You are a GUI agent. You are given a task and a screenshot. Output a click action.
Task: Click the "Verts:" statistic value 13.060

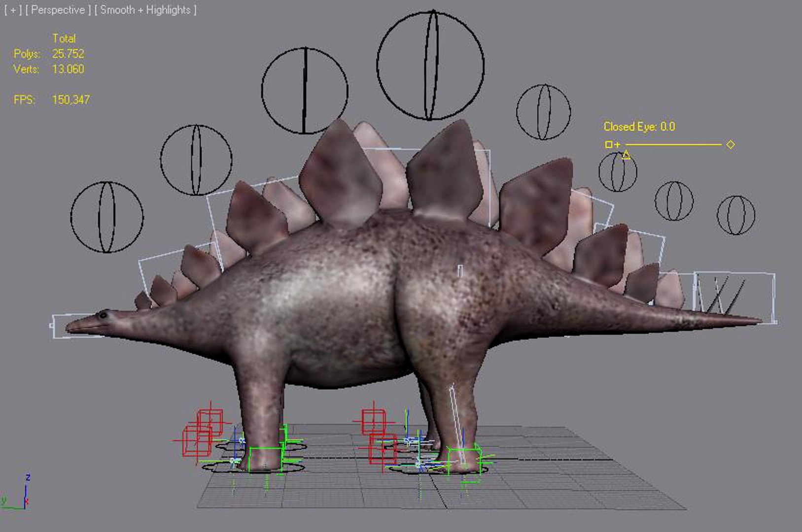68,69
